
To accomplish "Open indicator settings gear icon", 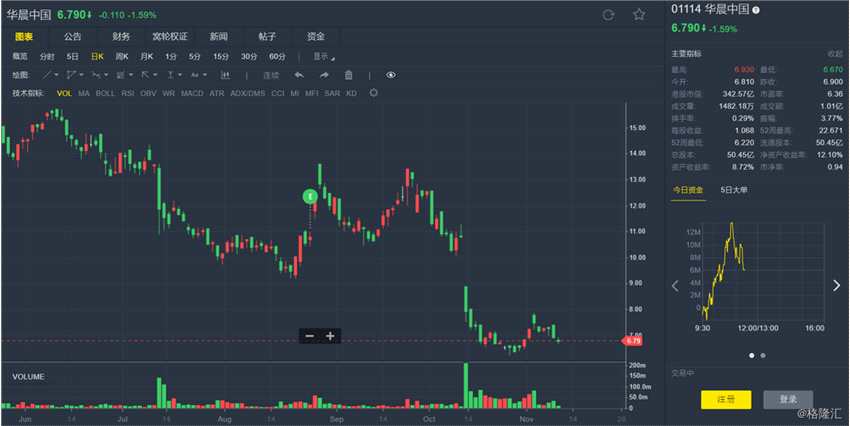I will 374,93.
